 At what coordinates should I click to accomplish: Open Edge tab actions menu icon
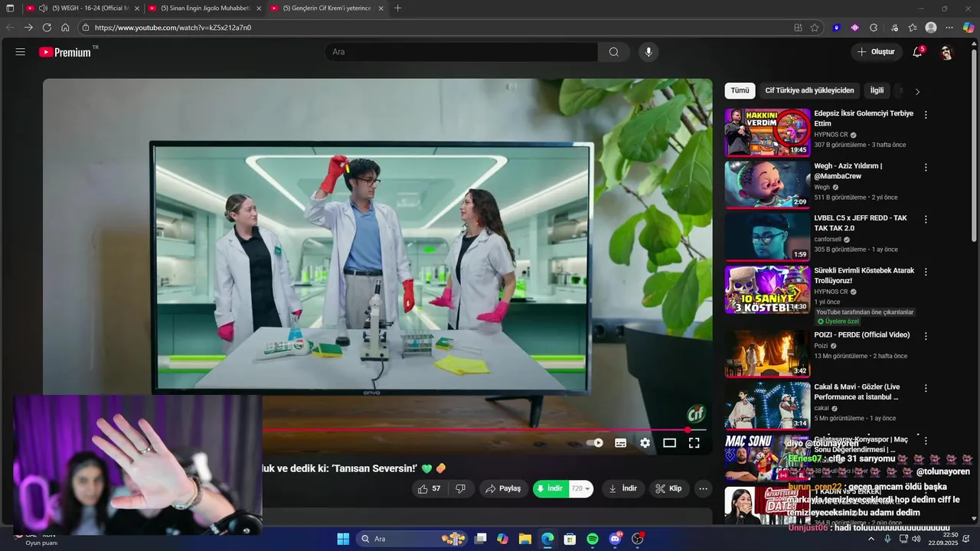pos(10,8)
